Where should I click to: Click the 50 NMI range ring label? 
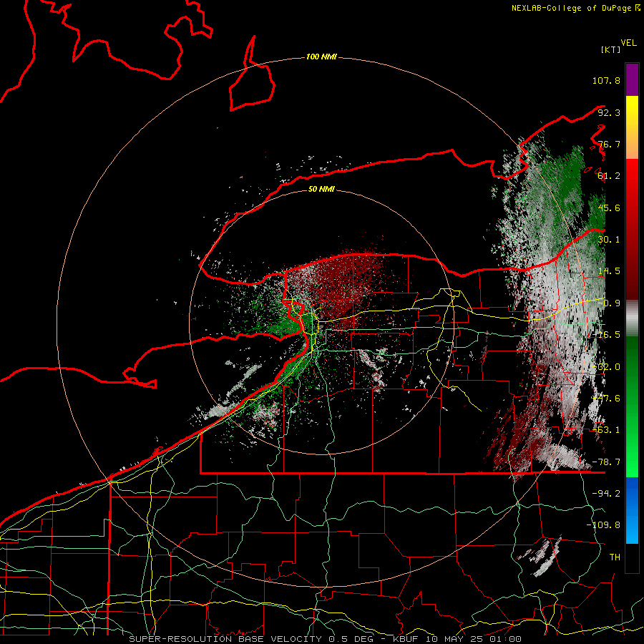(321, 190)
